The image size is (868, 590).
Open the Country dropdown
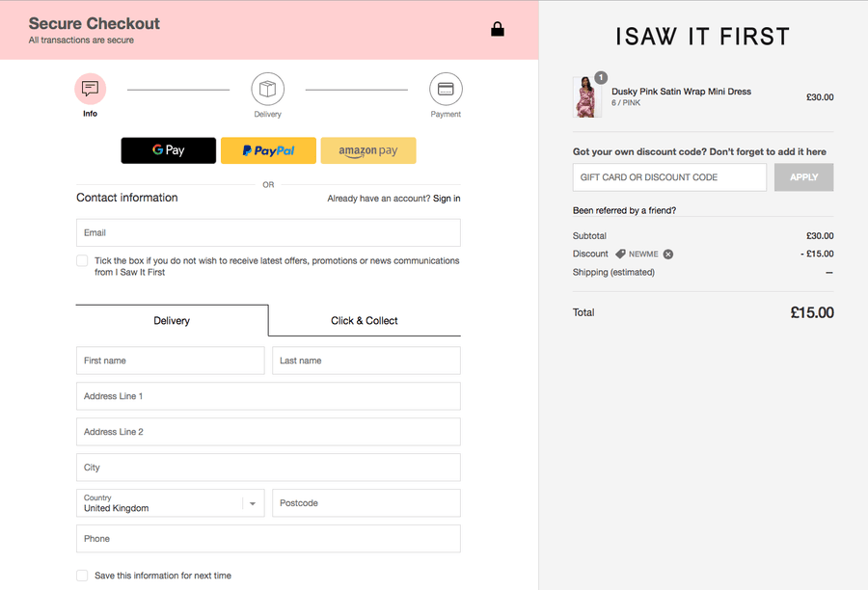[x=251, y=502]
